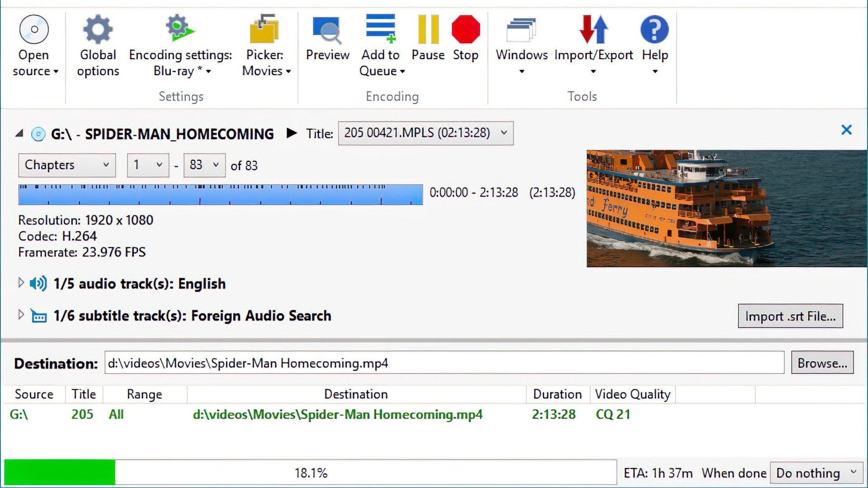
Task: Open the start chapter dropdown showing 1
Action: coord(148,165)
